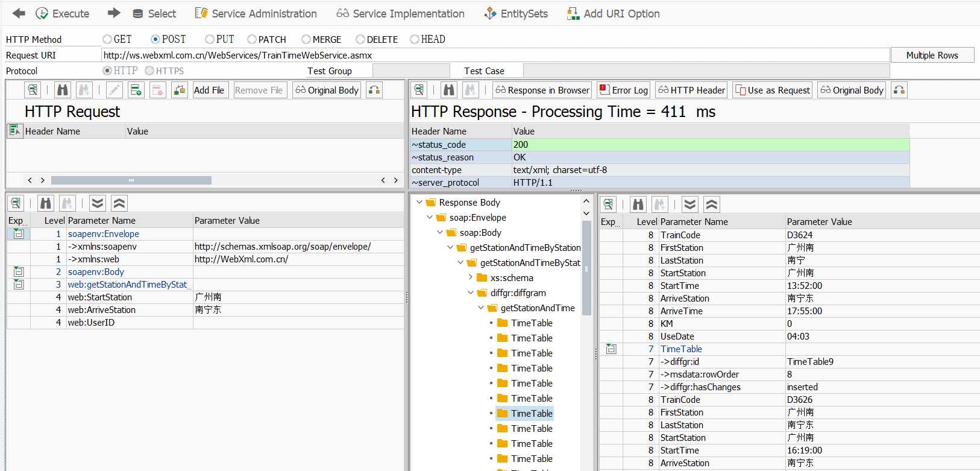This screenshot has width=980, height=471.
Task: Select the PATCH HTTP method
Action: tap(252, 39)
